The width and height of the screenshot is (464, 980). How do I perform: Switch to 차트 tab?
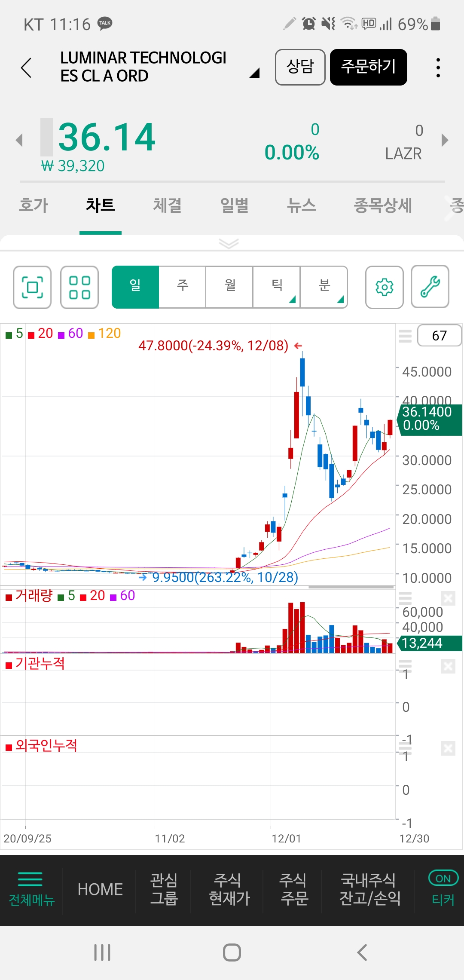click(x=101, y=205)
